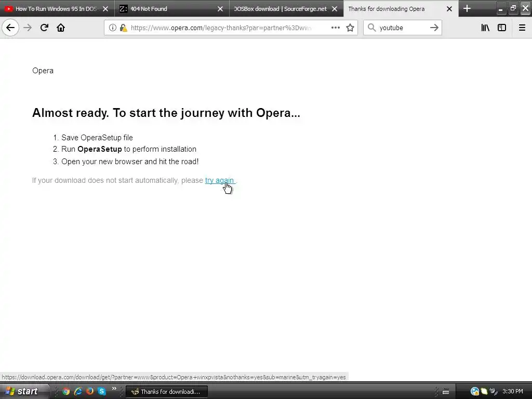Screen dimensions: 532x399
Task: Click the Opera text at page top
Action: coord(43,71)
